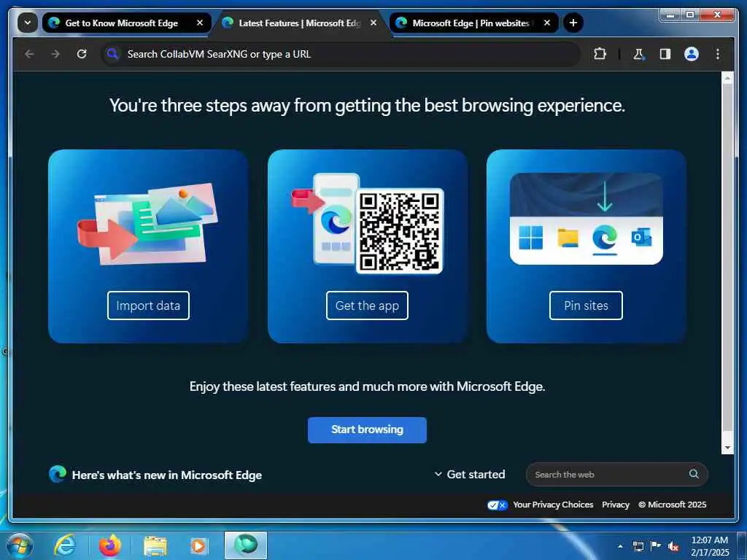
Task: Click the Start browsing button
Action: (x=367, y=429)
